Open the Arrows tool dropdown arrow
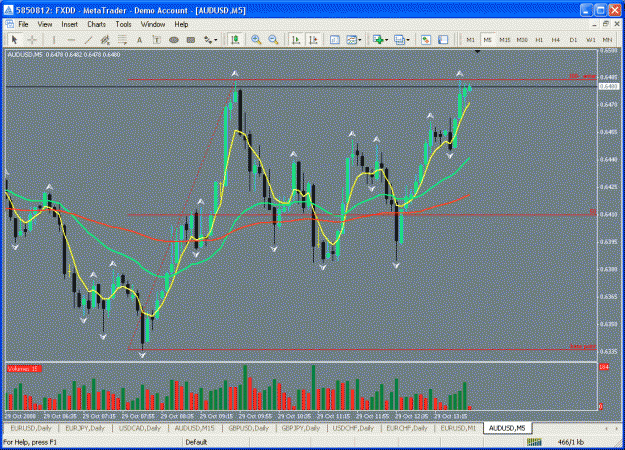 click(x=216, y=40)
